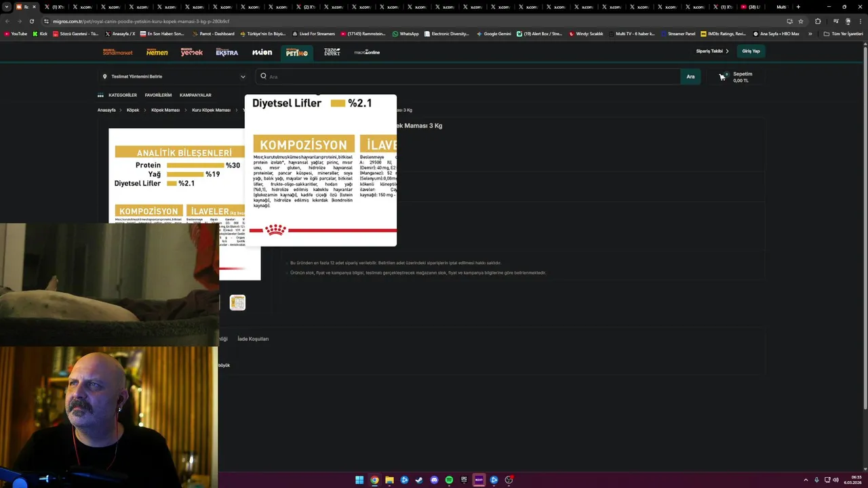Open the Livad For Streamers bookmark
The image size is (868, 488).
pos(313,34)
